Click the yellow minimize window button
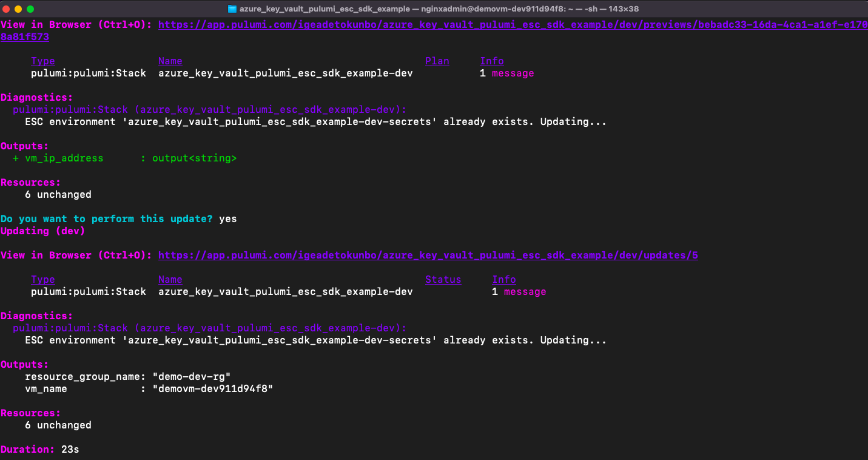The width and height of the screenshot is (868, 460). (19, 9)
